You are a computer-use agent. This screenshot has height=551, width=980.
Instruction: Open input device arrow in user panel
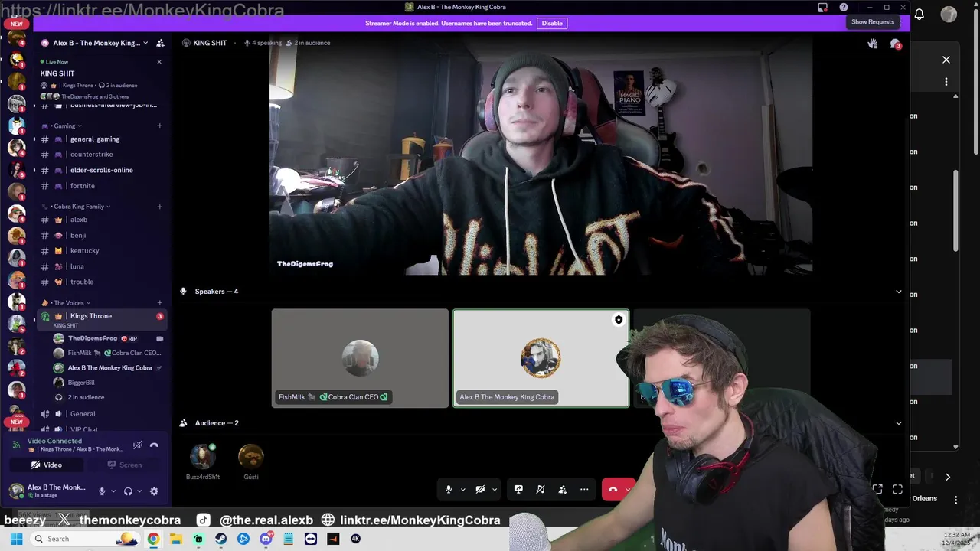point(113,491)
